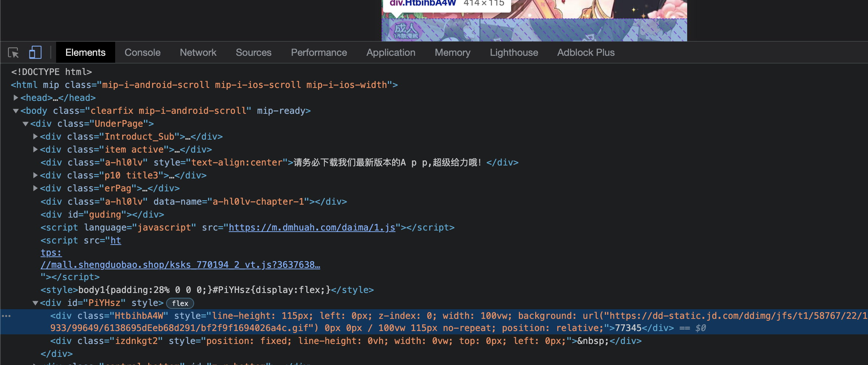This screenshot has height=365, width=868.
Task: Open the Sources panel
Action: 254,52
